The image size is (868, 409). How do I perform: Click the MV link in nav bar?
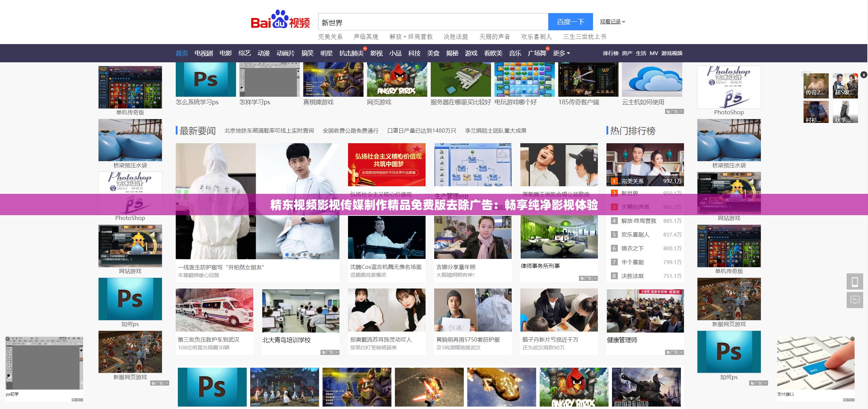coord(654,53)
